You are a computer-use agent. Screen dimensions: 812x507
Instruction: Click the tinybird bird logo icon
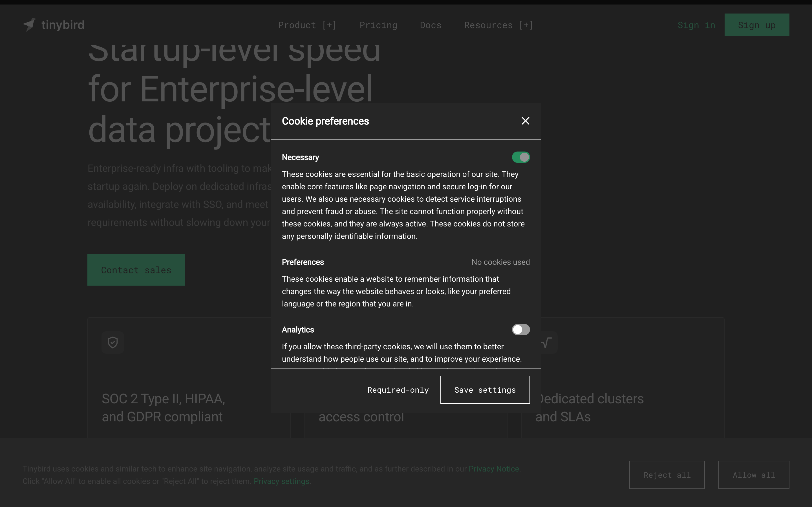(x=30, y=25)
